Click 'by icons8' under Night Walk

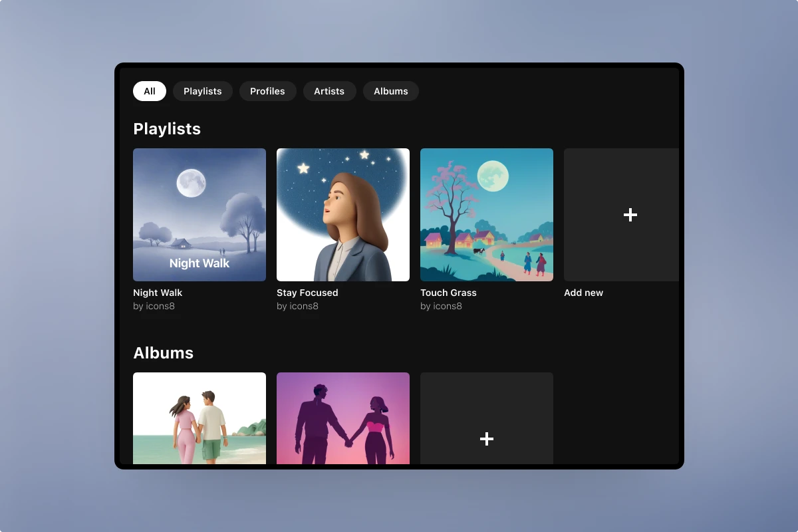154,307
